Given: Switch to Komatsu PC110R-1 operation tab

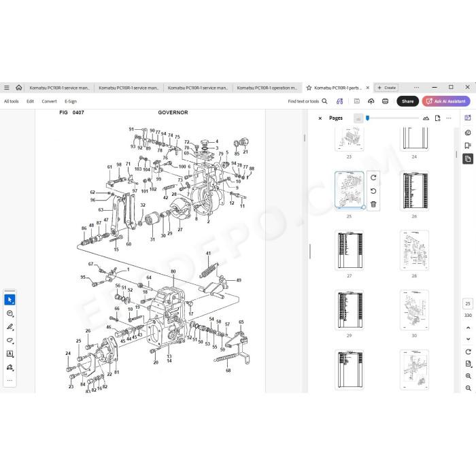Looking at the screenshot, I should click(267, 88).
